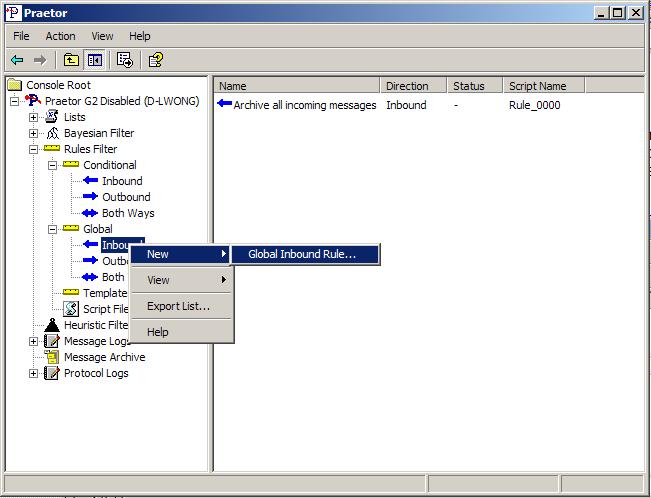Sort by the Name column header
The width and height of the screenshot is (651, 498).
[297, 86]
